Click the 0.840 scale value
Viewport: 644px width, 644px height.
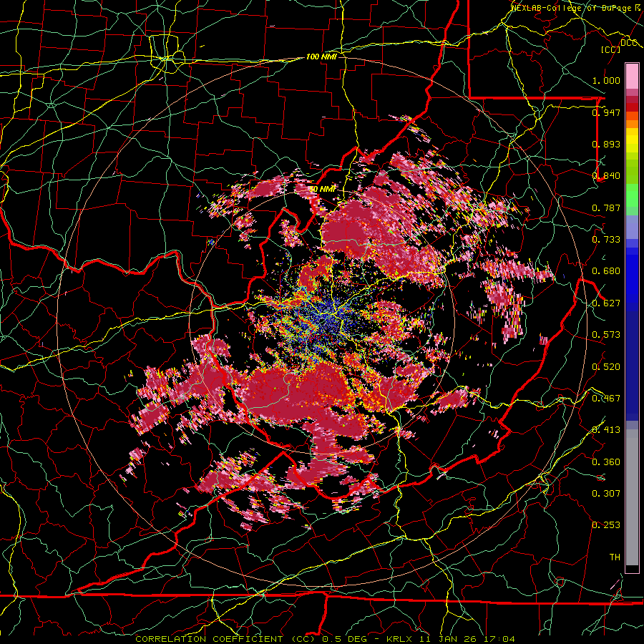pyautogui.click(x=606, y=176)
